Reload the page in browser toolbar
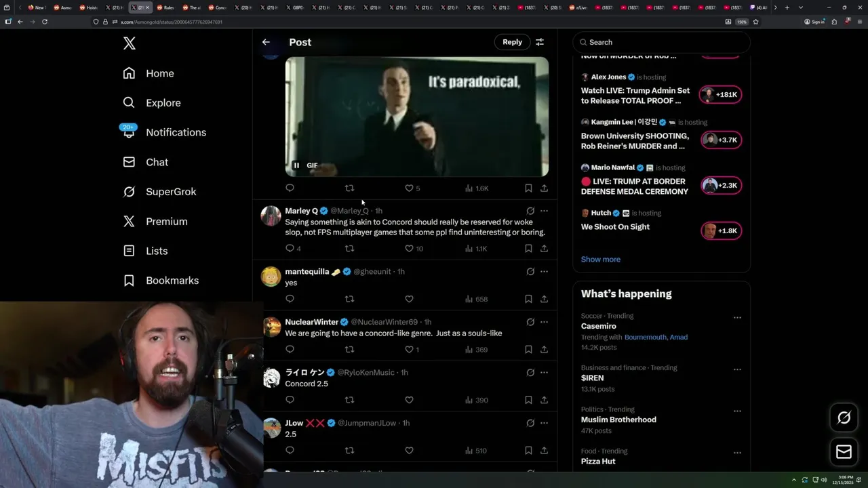 (45, 22)
